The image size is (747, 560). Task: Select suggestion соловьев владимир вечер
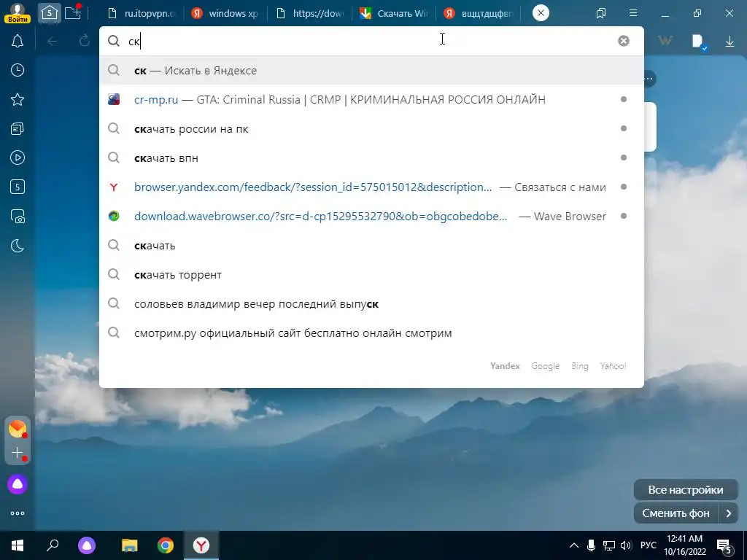pyautogui.click(x=371, y=304)
